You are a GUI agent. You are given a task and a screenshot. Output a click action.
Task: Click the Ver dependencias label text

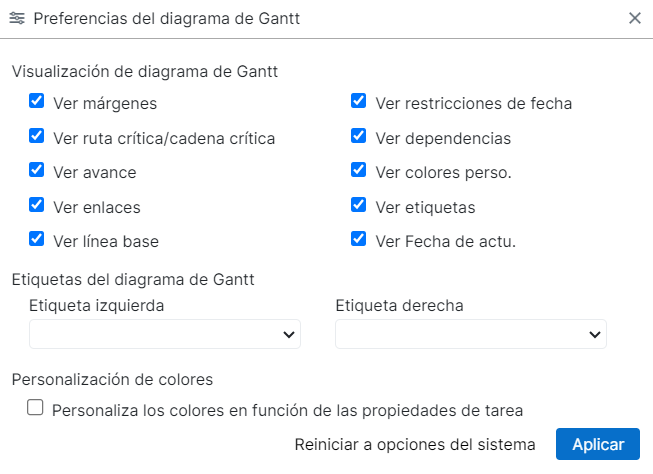(x=443, y=138)
